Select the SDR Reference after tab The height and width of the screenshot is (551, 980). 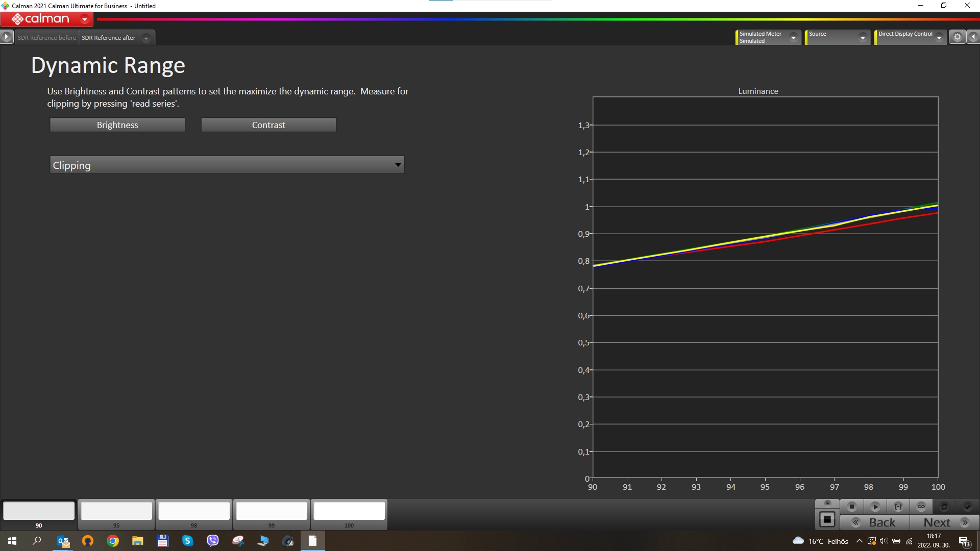[108, 38]
